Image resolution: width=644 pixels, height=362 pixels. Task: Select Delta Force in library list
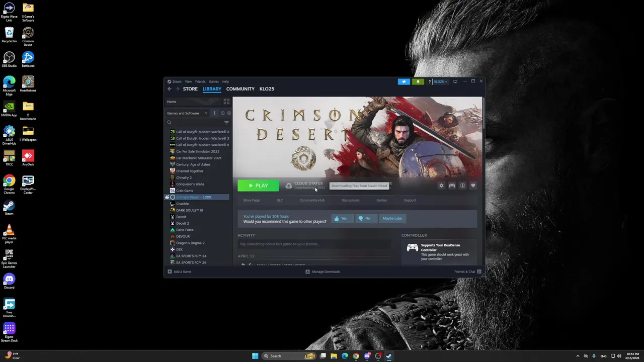coord(185,230)
